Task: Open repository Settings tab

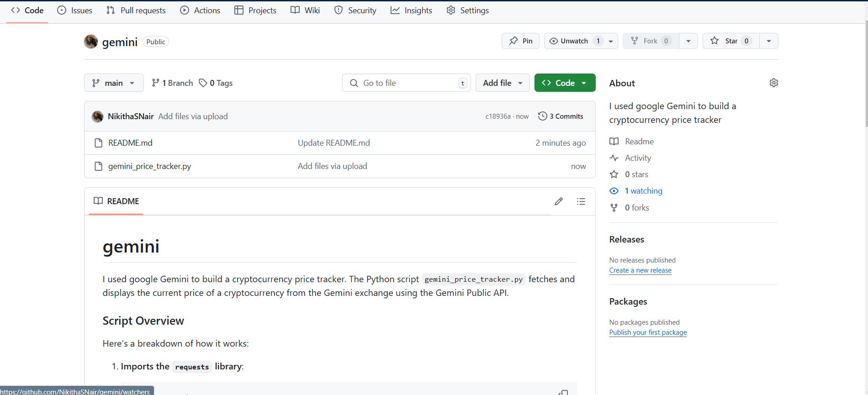Action: (x=468, y=11)
